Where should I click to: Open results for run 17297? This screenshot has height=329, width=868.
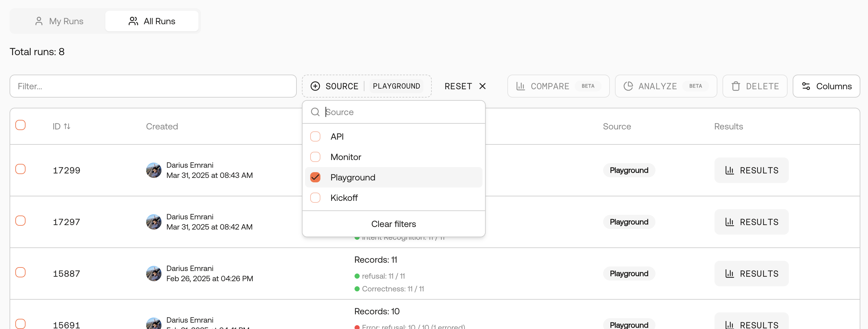click(x=752, y=222)
